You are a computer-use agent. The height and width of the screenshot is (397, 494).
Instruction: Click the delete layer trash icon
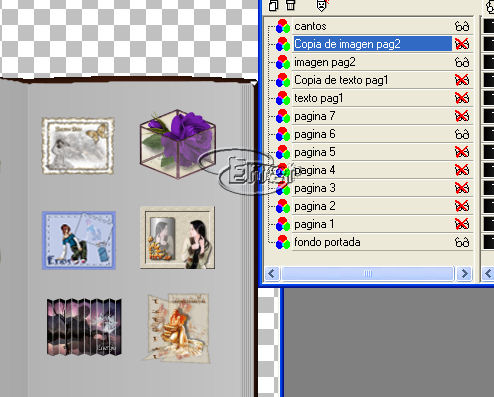tap(291, 5)
